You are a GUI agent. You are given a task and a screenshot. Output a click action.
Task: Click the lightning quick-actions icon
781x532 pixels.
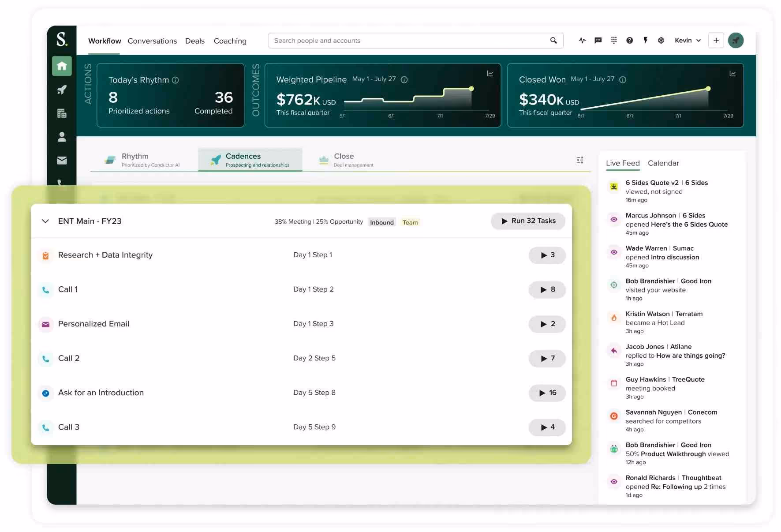point(645,40)
